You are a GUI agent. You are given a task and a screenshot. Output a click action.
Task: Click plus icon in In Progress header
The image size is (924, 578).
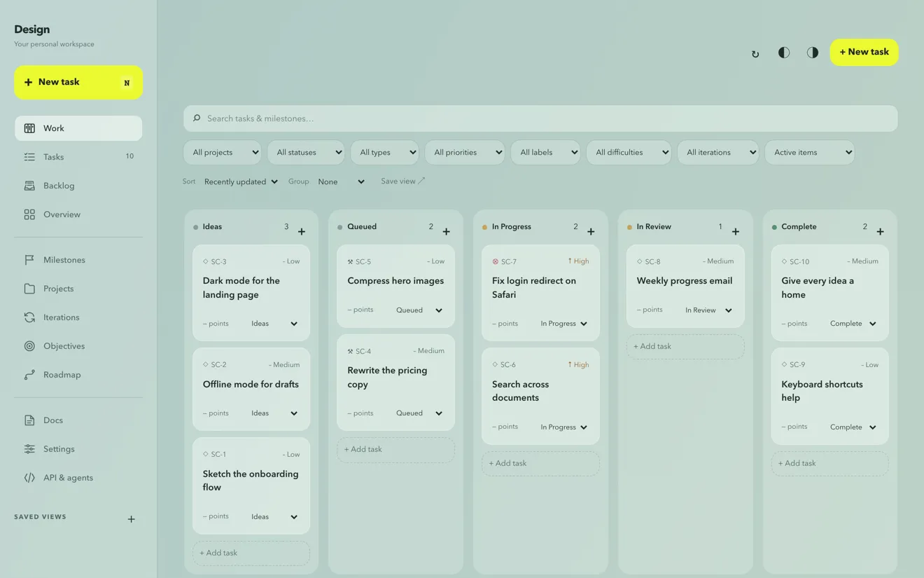(591, 231)
